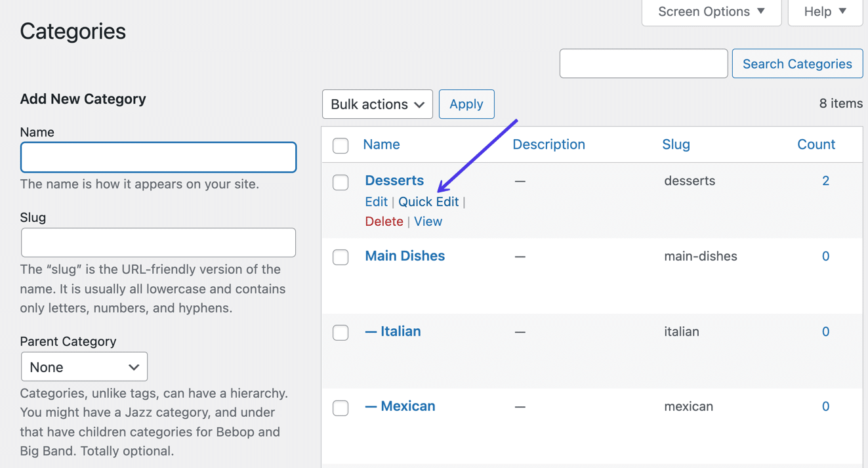Click into the Slug input field
This screenshot has height=468, width=868.
158,243
